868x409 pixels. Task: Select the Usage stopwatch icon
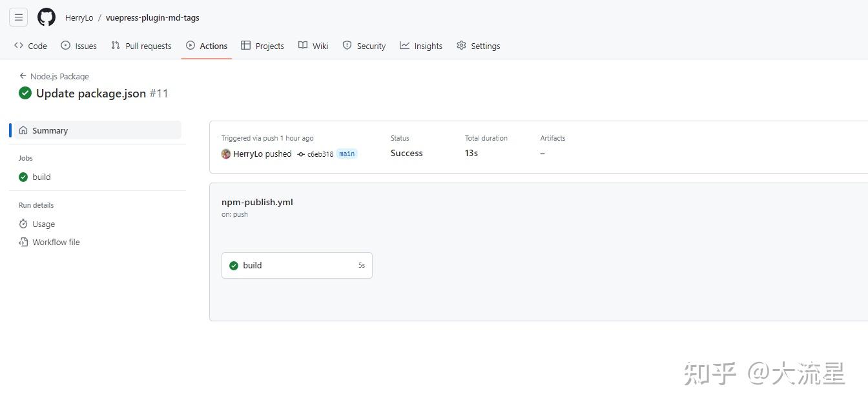(x=23, y=224)
